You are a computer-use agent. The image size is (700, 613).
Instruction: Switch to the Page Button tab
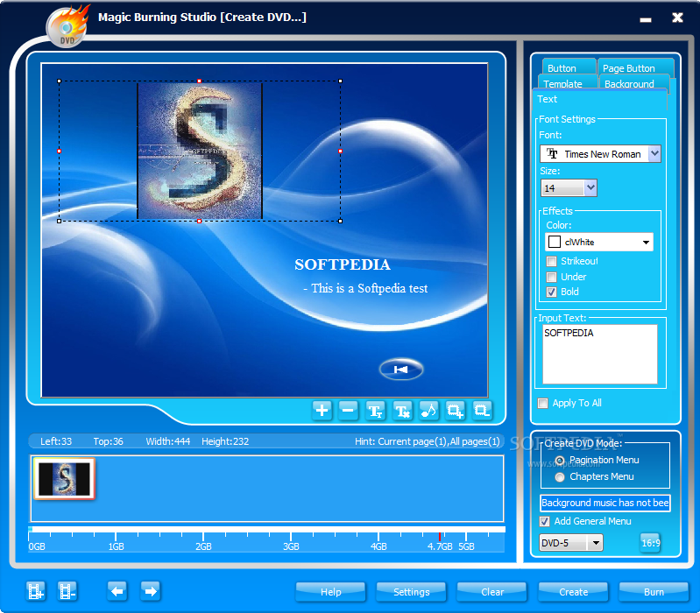coord(635,67)
